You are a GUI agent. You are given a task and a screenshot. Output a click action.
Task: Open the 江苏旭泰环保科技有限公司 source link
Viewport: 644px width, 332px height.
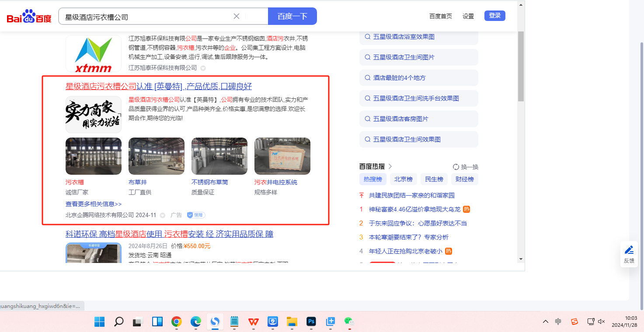coord(163,68)
